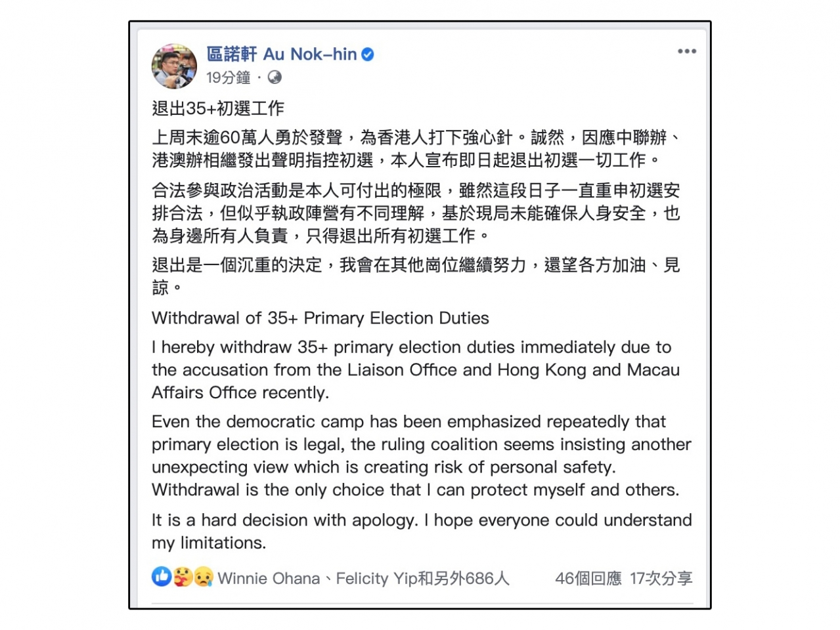Screen dimensions: 840x630
Task: Click the blue Like reaction icon
Action: pyautogui.click(x=162, y=576)
